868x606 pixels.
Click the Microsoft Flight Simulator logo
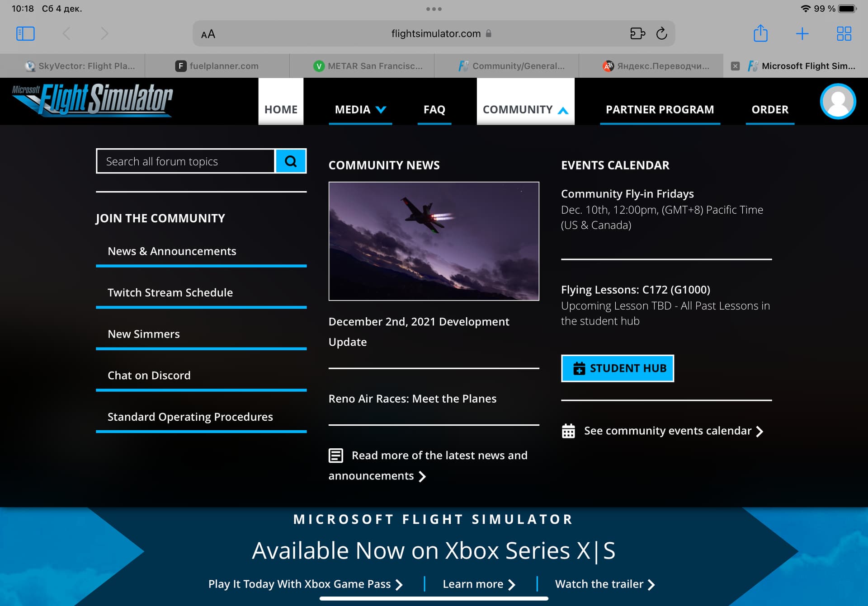(x=92, y=100)
